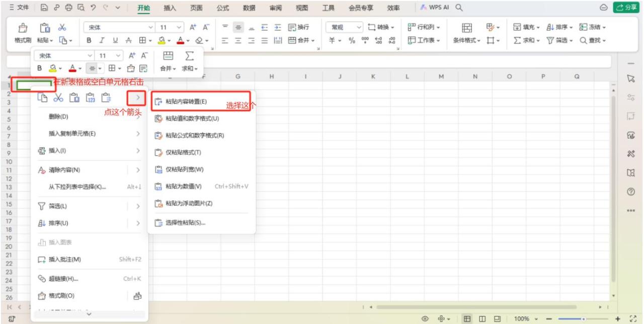Open the ribbon font name dropdown 宋体
The image size is (644, 324).
coord(120,27)
